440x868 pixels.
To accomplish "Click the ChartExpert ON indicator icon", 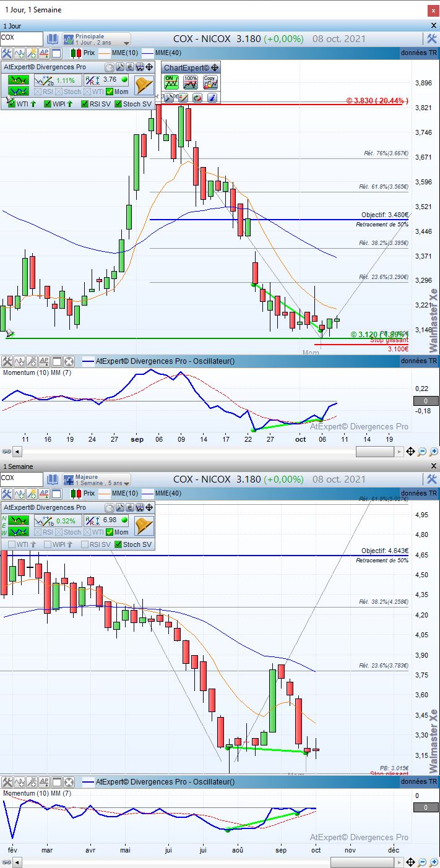I will 171,82.
